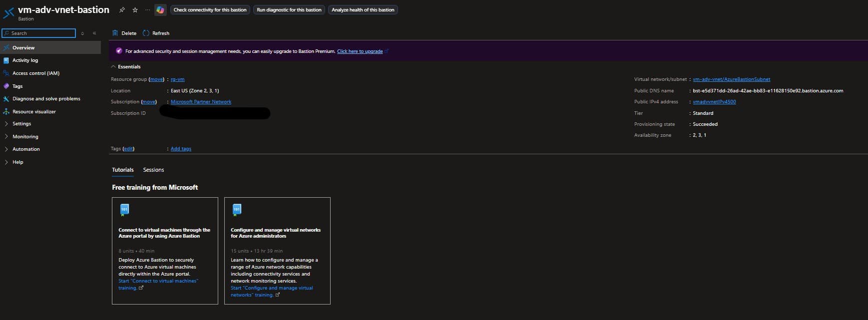Click the move link beside Resource group
This screenshot has width=868, height=320.
tap(157, 79)
